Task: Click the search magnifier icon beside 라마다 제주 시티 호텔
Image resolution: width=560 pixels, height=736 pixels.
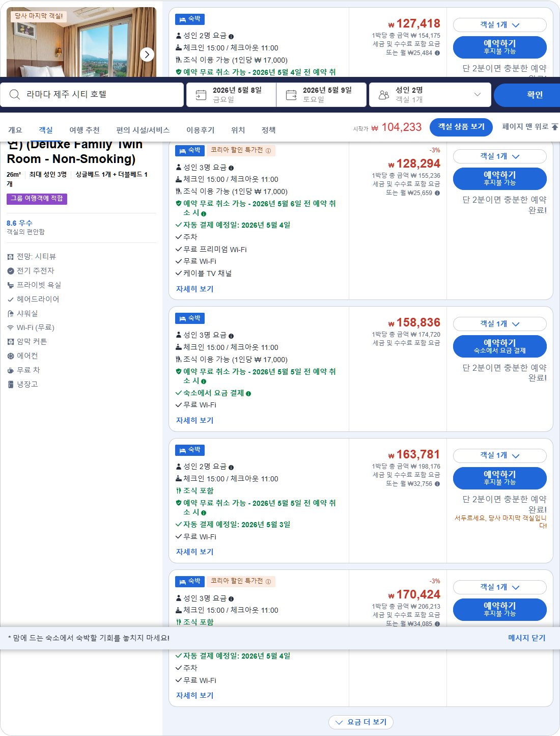Action: coord(15,95)
